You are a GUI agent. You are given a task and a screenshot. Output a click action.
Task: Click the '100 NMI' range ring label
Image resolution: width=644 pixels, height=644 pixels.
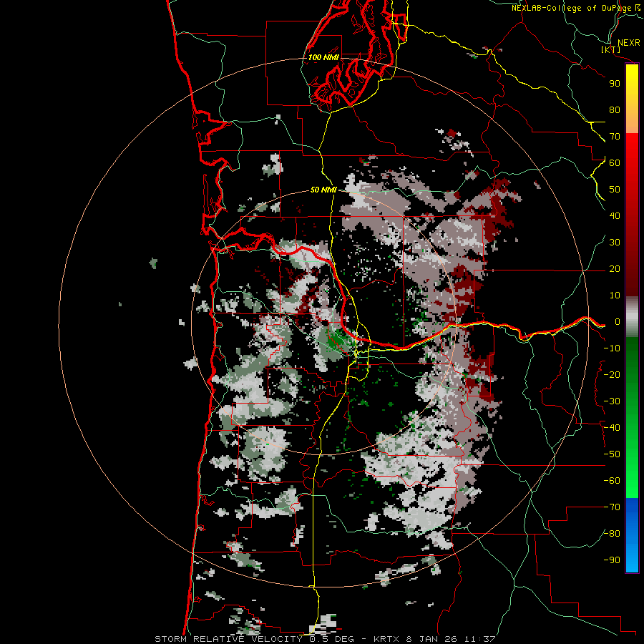(x=323, y=57)
